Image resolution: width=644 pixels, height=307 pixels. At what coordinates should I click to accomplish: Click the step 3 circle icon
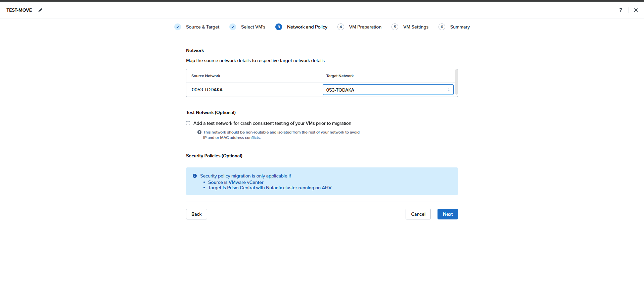(279, 27)
